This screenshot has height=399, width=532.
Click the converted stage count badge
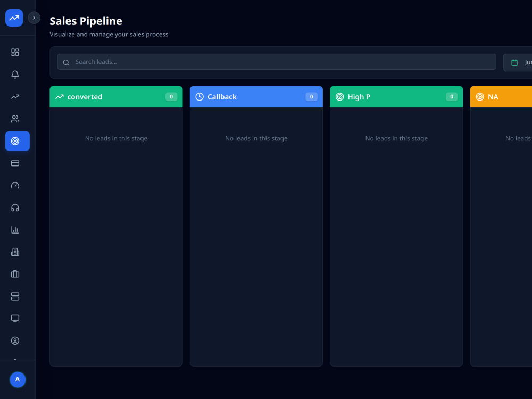tap(171, 97)
